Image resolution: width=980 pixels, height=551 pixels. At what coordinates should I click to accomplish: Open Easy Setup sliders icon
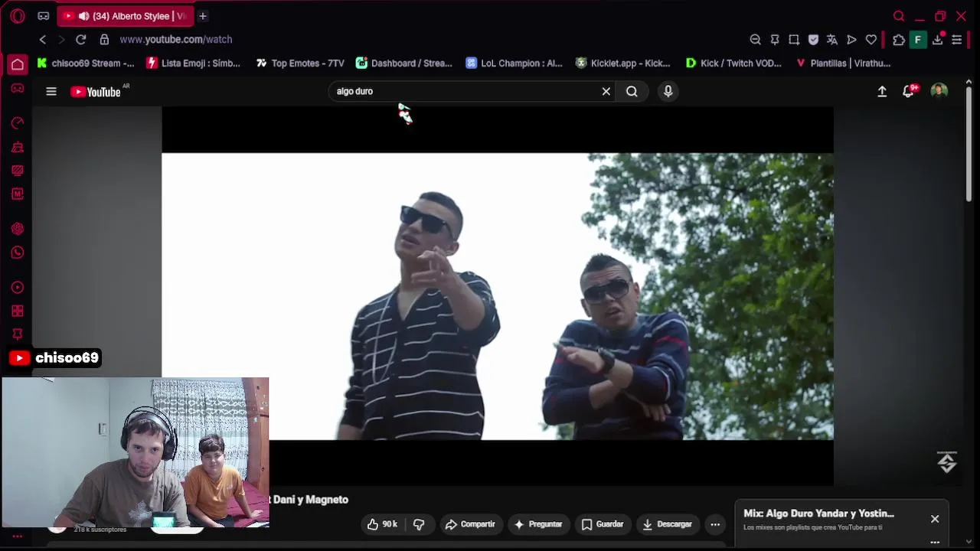tap(957, 40)
